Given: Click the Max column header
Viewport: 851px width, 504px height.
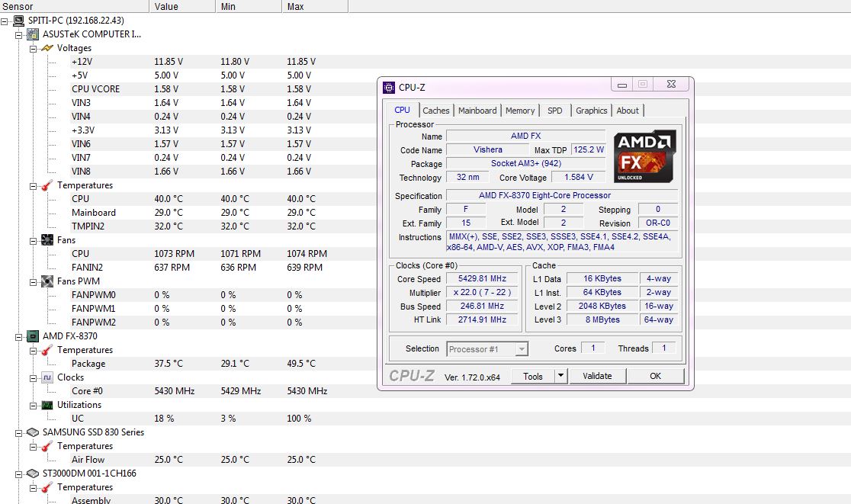Looking at the screenshot, I should 315,7.
